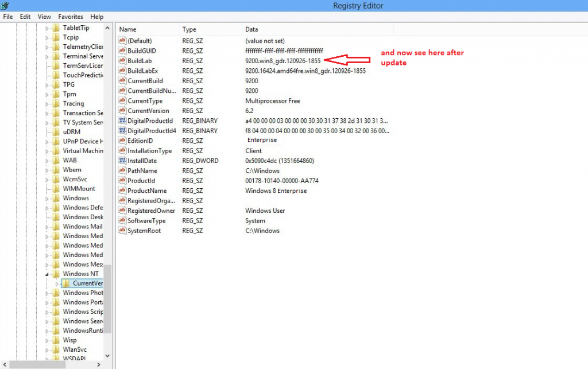Select the WAB key in tree
This screenshot has width=588, height=369.
69,160
